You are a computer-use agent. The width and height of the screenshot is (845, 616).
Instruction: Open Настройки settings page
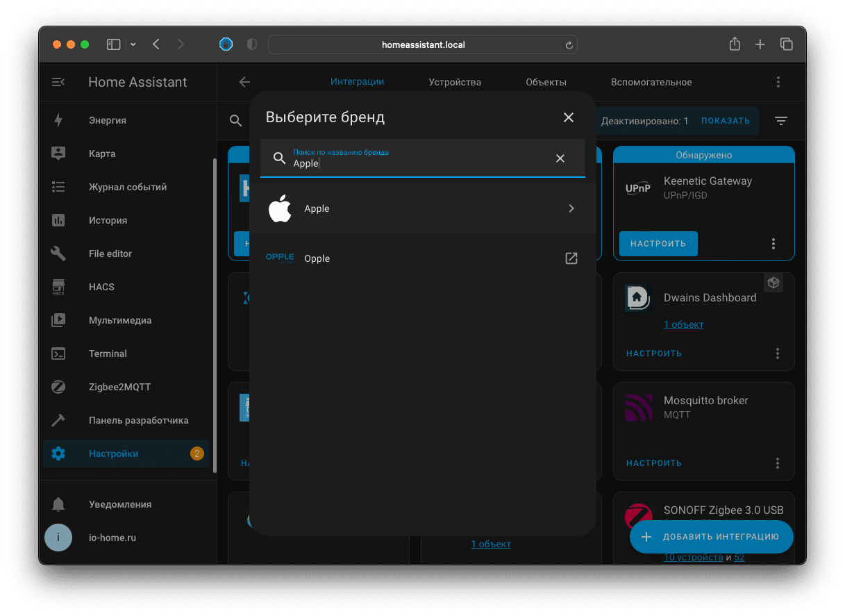point(126,453)
